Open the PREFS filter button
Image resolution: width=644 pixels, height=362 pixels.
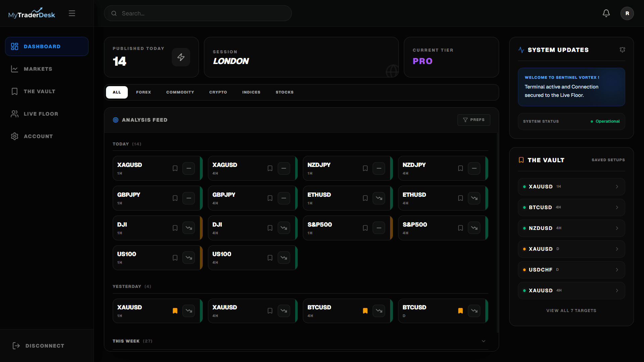point(474,120)
